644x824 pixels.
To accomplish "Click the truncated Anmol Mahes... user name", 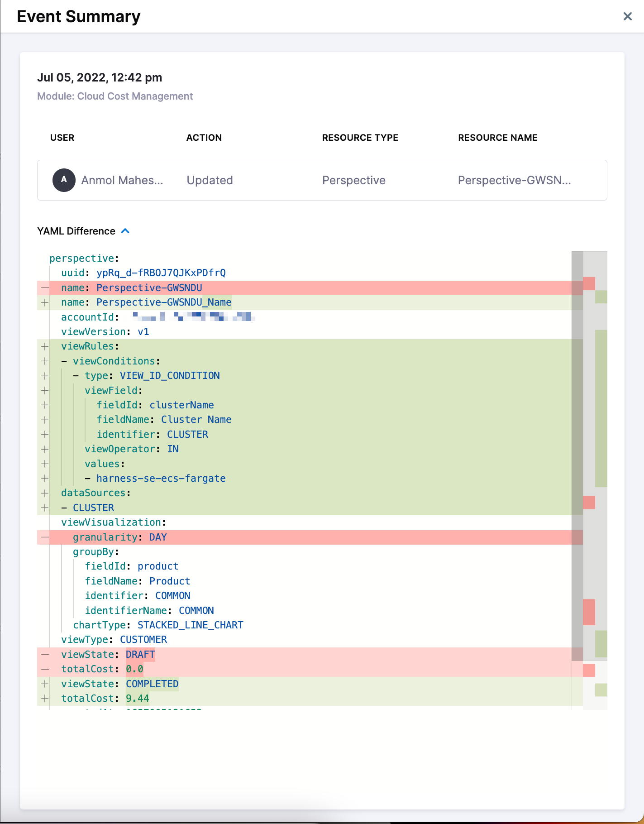I will pos(122,180).
